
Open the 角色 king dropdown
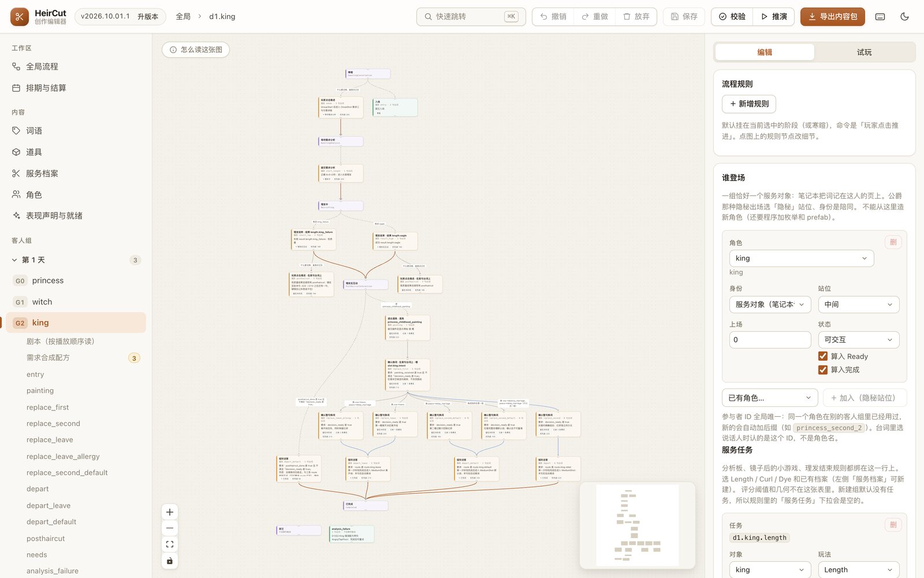[x=802, y=258]
